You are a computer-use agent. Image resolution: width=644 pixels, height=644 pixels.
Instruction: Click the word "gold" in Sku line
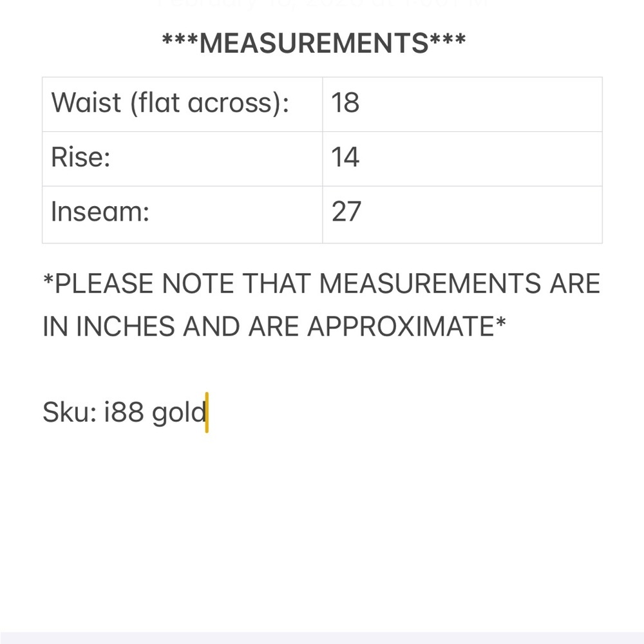tap(178, 413)
